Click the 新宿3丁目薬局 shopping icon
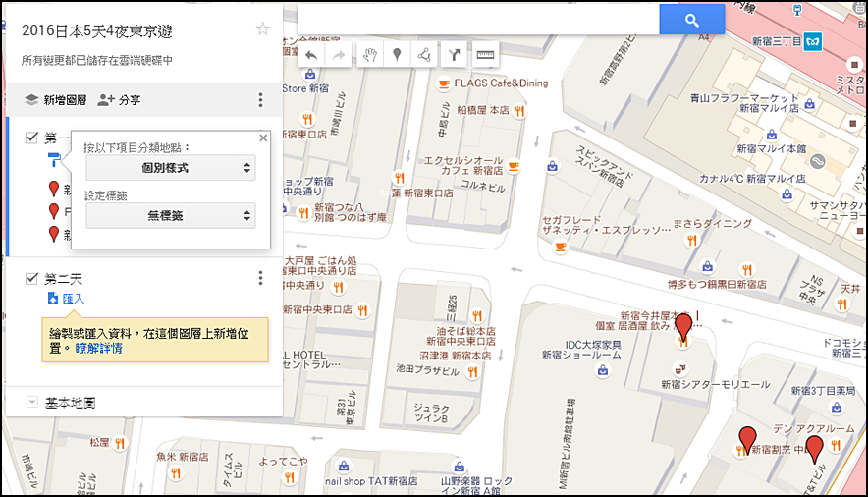The height and width of the screenshot is (497, 868). [837, 407]
